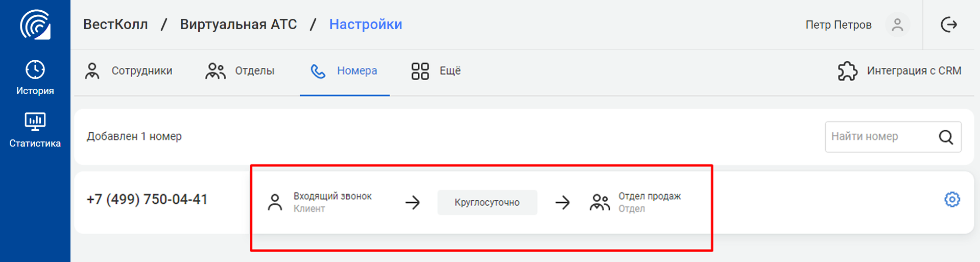Click the Интеграция с CRM puzzle icon
This screenshot has height=262, width=980.
pos(848,71)
